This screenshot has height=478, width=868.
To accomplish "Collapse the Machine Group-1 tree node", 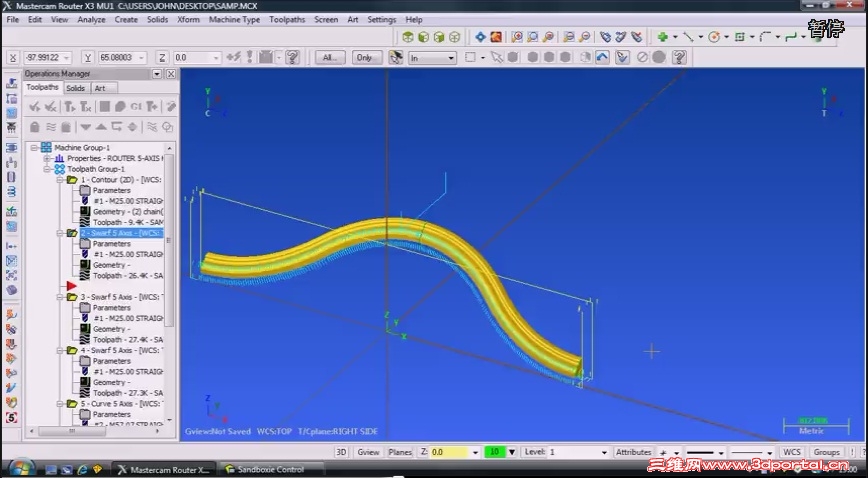I will coord(34,147).
